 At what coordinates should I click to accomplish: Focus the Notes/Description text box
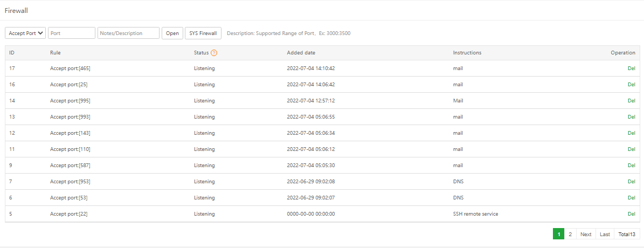click(128, 33)
